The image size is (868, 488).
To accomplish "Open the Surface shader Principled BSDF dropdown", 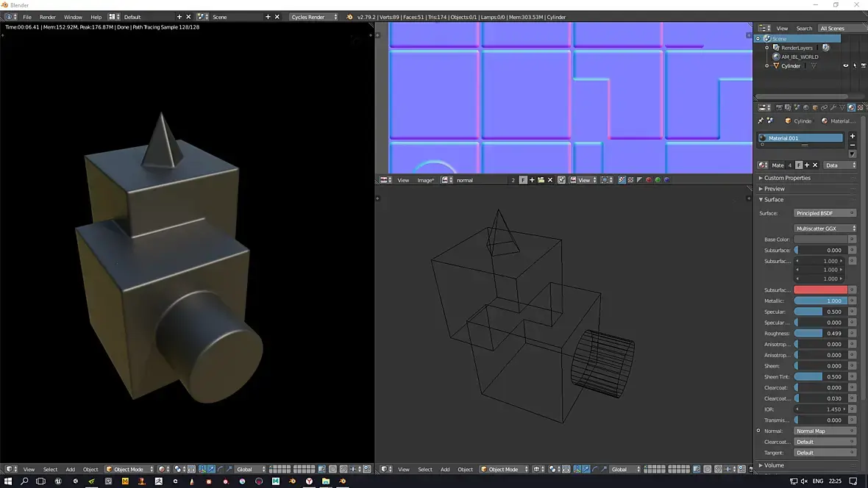I will [x=825, y=213].
